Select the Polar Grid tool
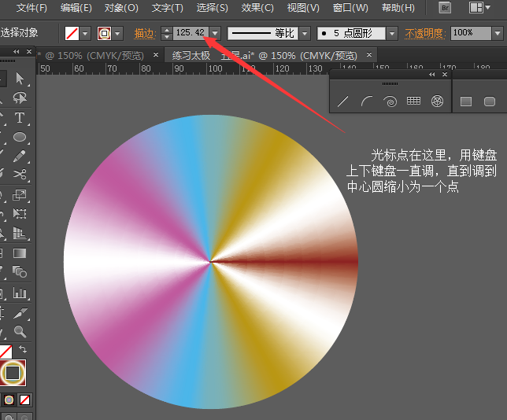This screenshot has width=507, height=420. tap(437, 101)
